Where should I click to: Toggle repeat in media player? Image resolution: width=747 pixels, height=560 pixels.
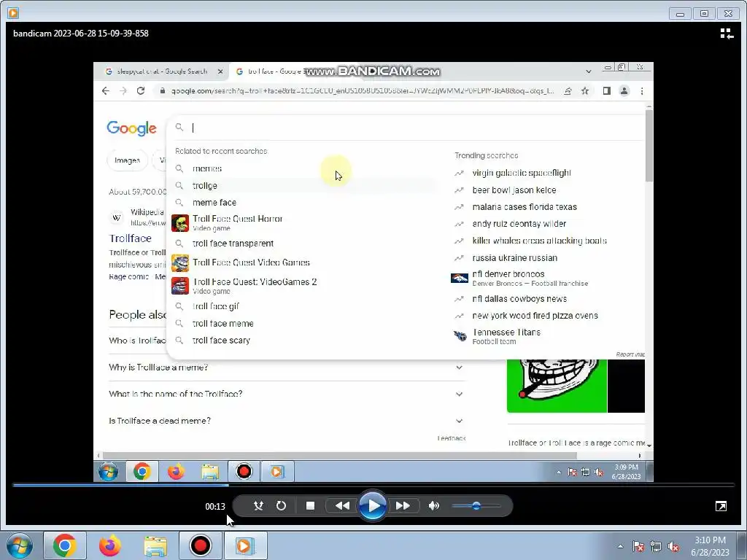(x=281, y=506)
